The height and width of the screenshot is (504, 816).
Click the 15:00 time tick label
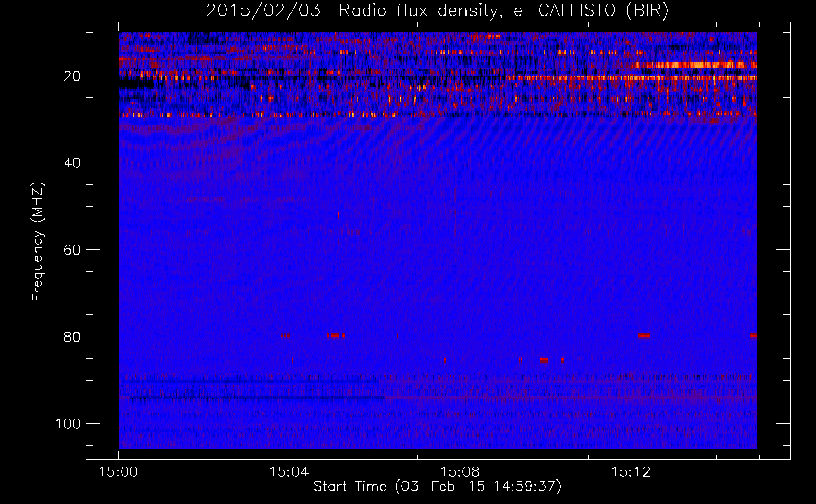coord(118,472)
